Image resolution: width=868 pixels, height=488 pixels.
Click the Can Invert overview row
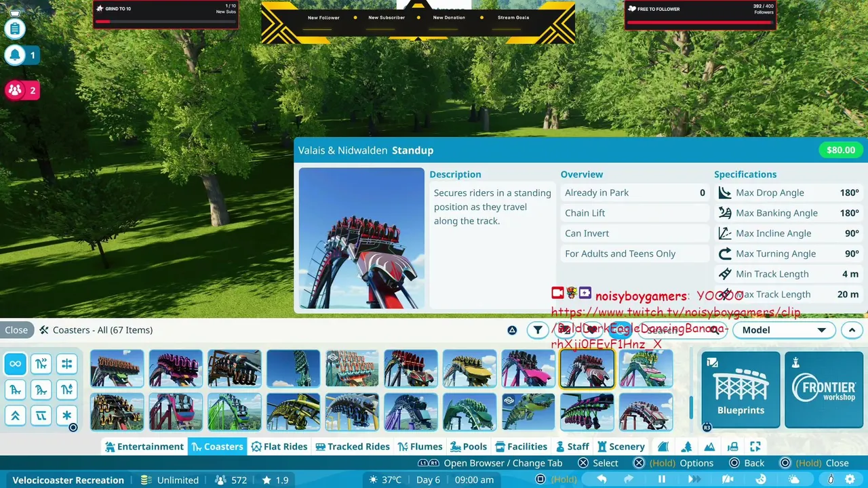(x=635, y=233)
